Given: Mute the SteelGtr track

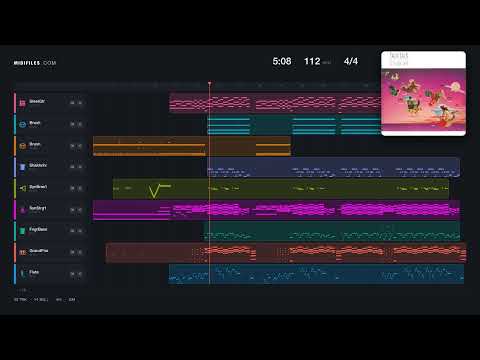Looking at the screenshot, I should coord(72,103).
